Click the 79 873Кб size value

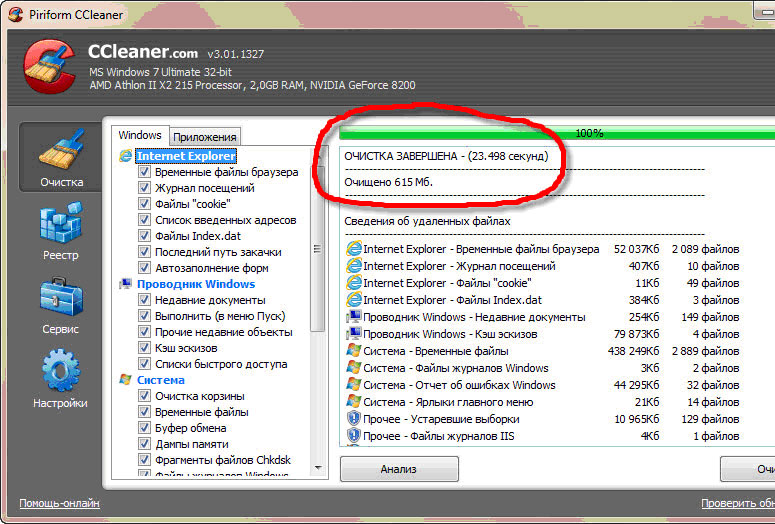pos(636,334)
